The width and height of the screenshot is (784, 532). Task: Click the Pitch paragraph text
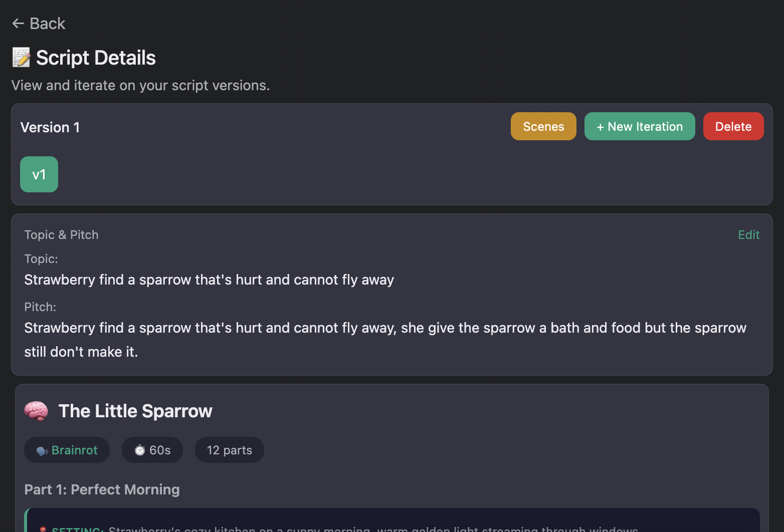[x=385, y=328]
